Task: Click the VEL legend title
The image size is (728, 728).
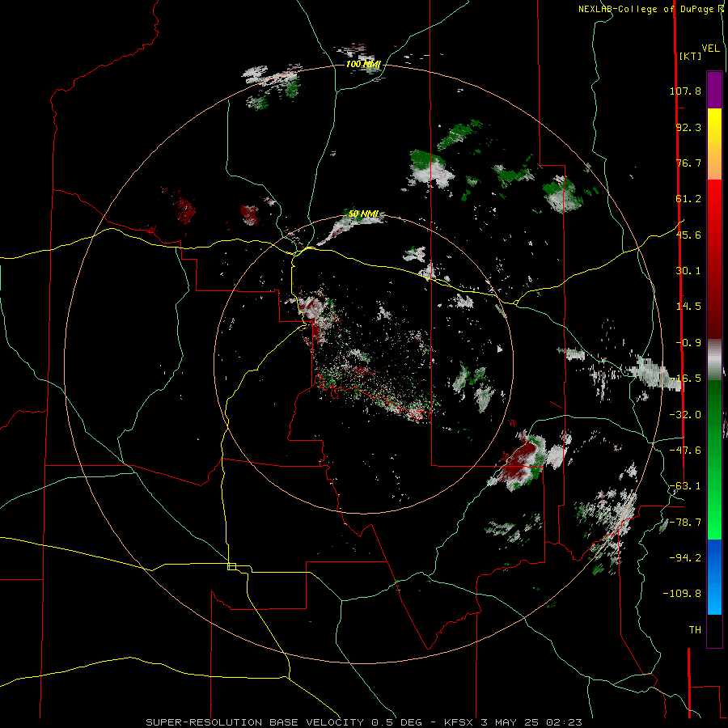Action: pyautogui.click(x=710, y=49)
